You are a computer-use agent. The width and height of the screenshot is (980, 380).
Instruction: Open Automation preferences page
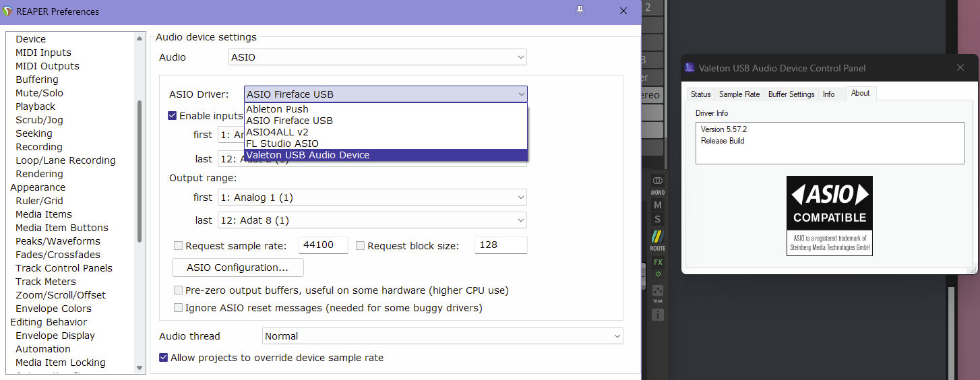[x=43, y=349]
